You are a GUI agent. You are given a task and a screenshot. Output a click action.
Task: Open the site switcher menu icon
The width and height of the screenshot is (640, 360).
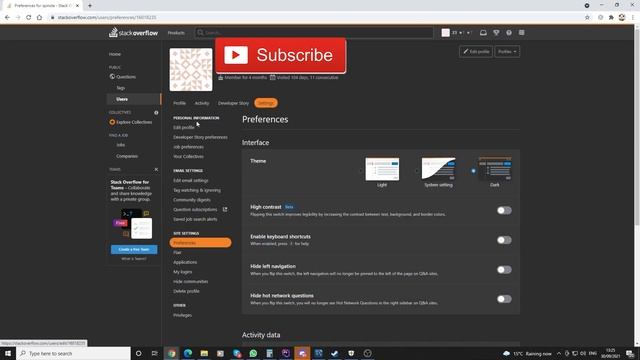point(522,33)
